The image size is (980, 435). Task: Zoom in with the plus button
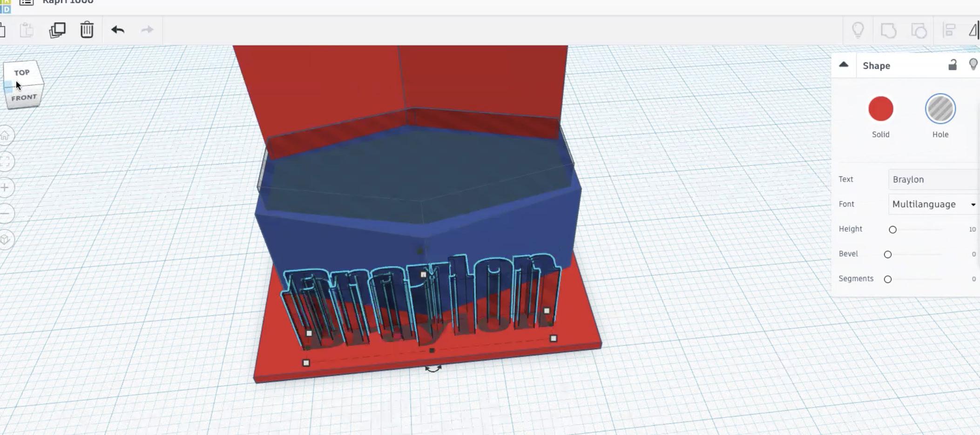6,187
